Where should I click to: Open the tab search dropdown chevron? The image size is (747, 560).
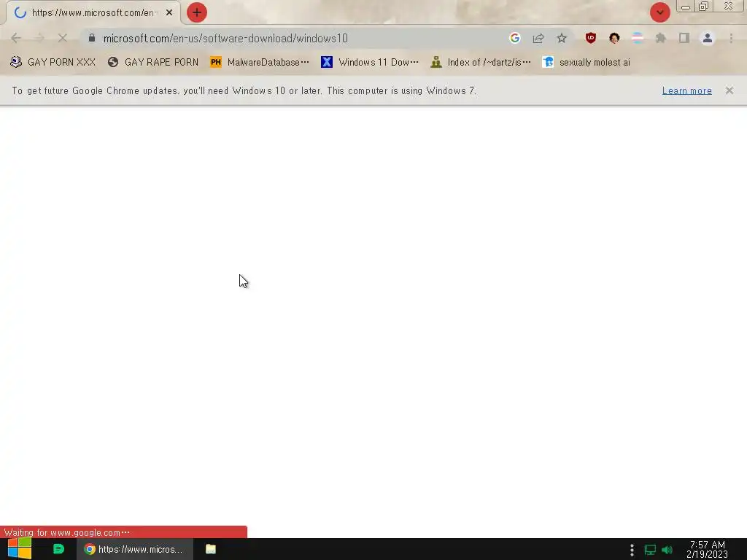point(659,12)
